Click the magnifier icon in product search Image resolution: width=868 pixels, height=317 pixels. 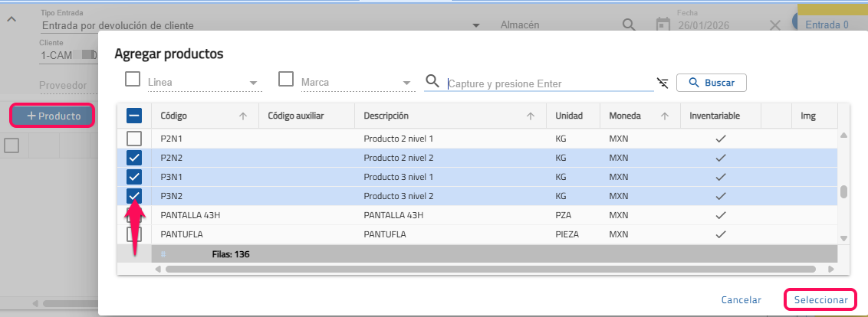click(x=432, y=82)
